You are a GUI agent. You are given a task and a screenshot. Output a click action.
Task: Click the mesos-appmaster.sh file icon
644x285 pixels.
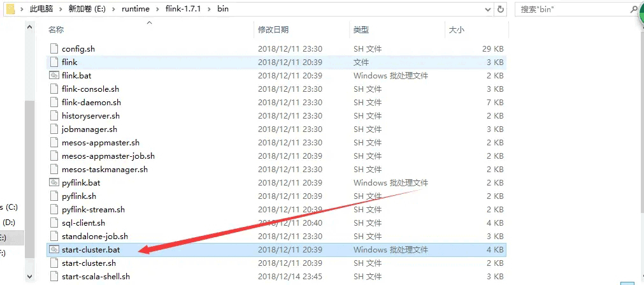(54, 142)
